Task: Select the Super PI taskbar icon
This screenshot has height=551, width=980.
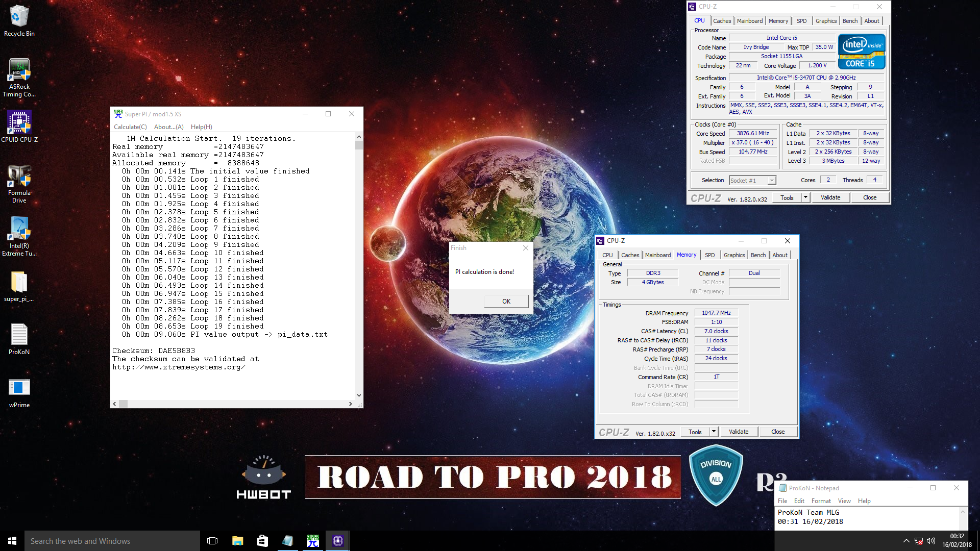Action: coord(312,541)
